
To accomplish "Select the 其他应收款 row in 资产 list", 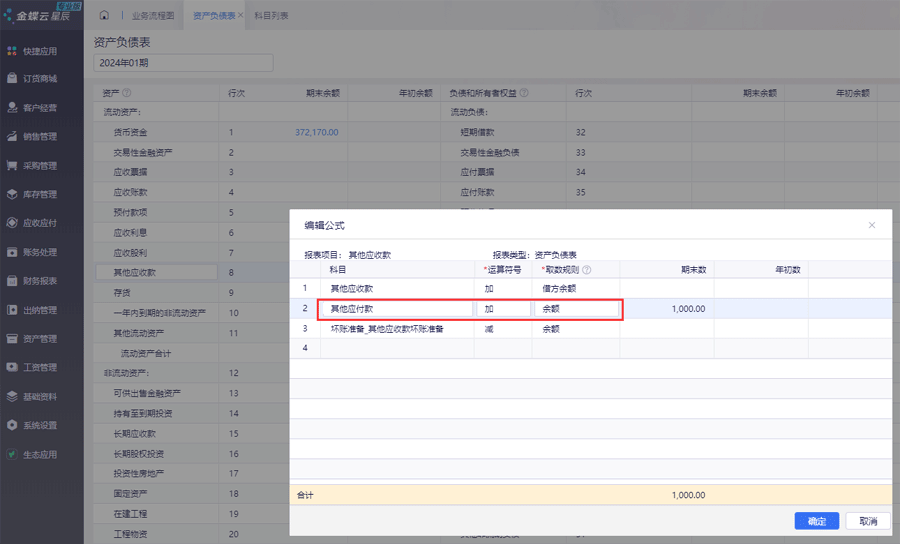I will pyautogui.click(x=156, y=273).
